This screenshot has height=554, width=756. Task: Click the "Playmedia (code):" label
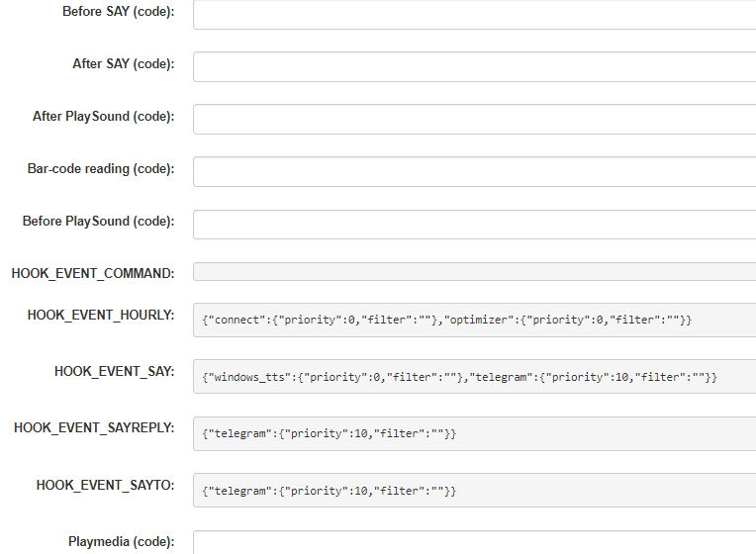pyautogui.click(x=121, y=542)
